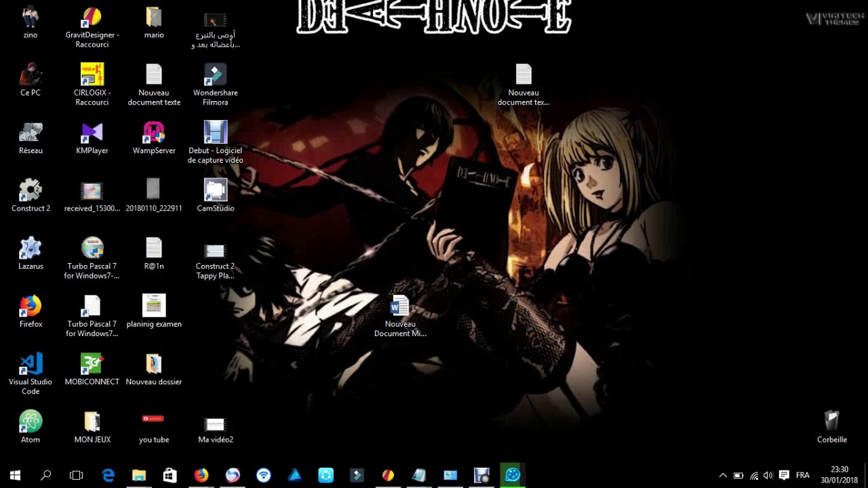Check battery status in system tray

pyautogui.click(x=738, y=475)
